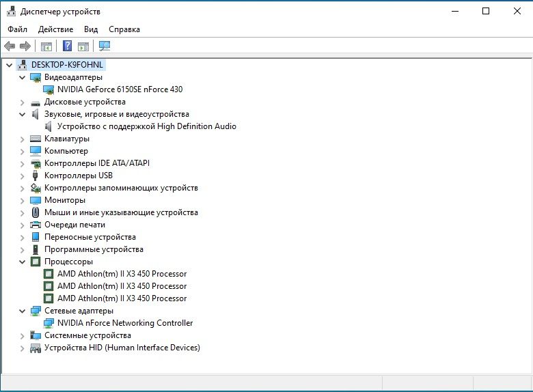Expand the Дисковые устройства category
Image resolution: width=533 pixels, height=392 pixels.
(x=22, y=102)
